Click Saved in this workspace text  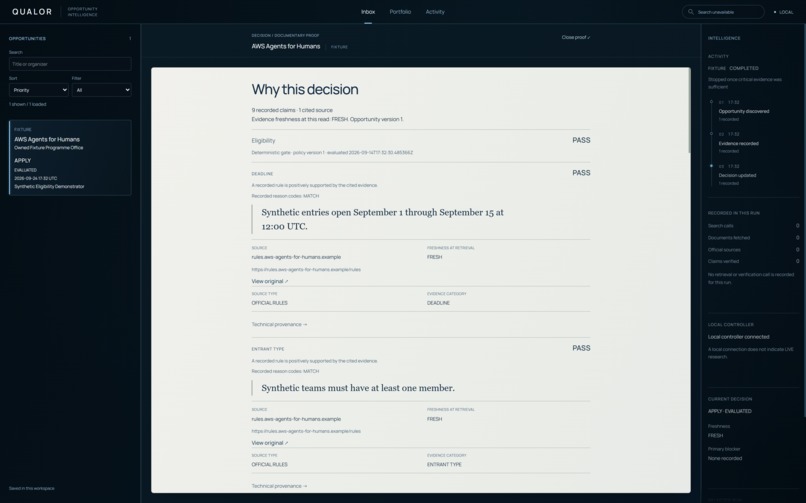click(x=31, y=489)
